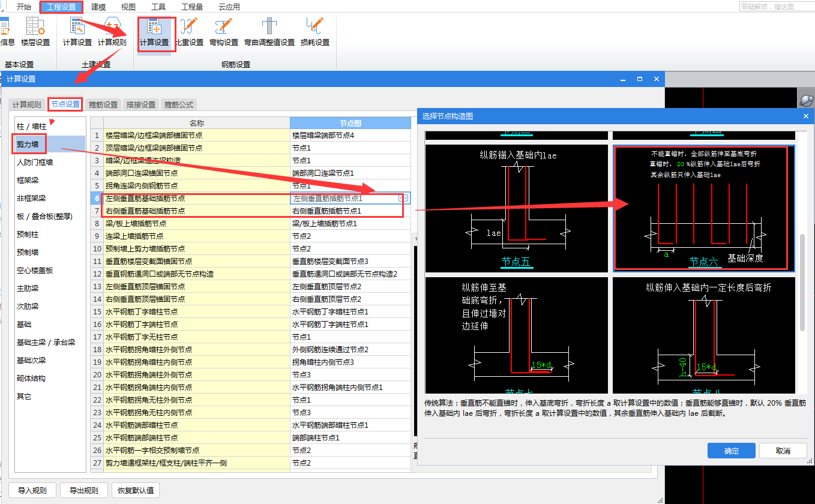The height and width of the screenshot is (504, 815).
Task: Open 损耗设置 ribbon icon
Action: [315, 32]
